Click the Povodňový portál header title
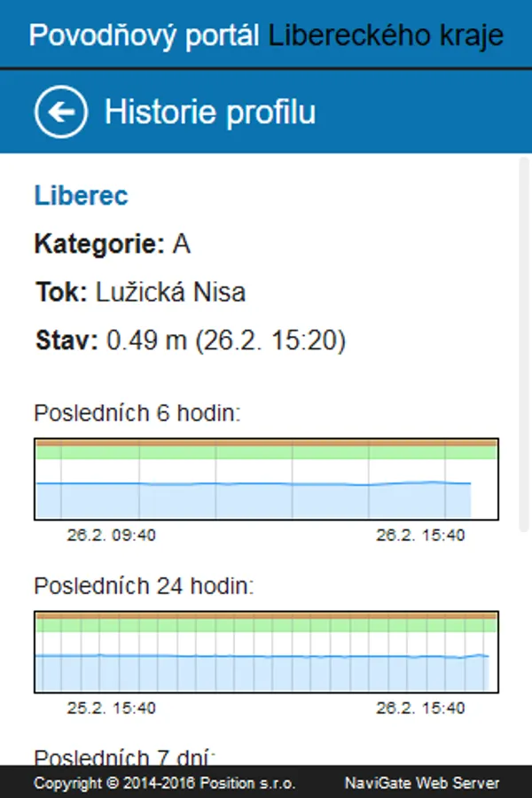The height and width of the screenshot is (798, 532). (266, 35)
